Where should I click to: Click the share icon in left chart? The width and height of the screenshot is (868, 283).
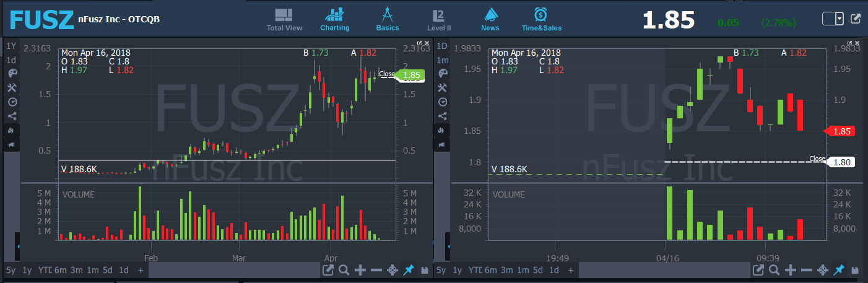pyautogui.click(x=12, y=116)
